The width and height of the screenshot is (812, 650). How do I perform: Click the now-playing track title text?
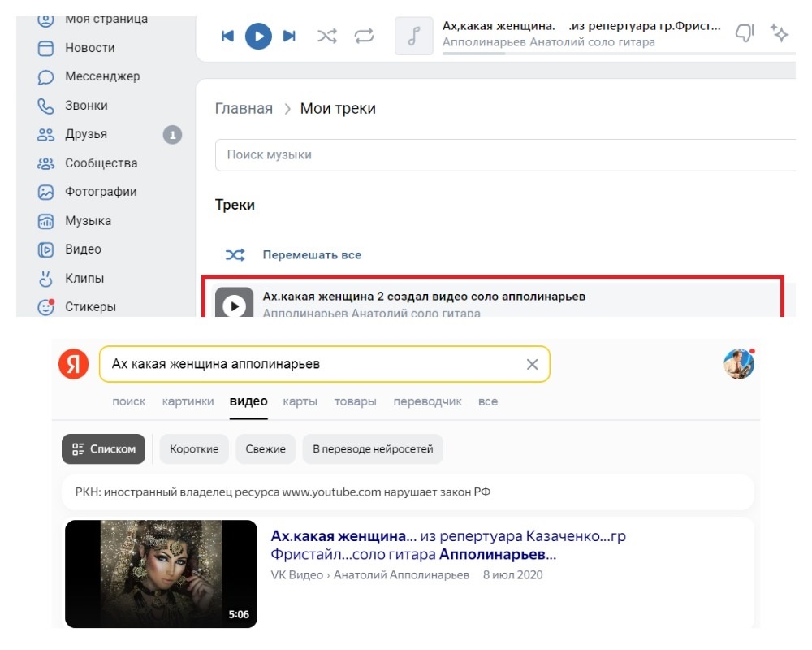[x=581, y=27]
